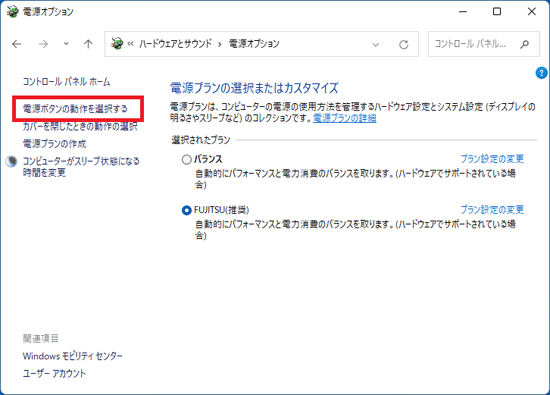Open カバーを閉じたときの動作の選択
The height and width of the screenshot is (395, 550).
tap(80, 126)
